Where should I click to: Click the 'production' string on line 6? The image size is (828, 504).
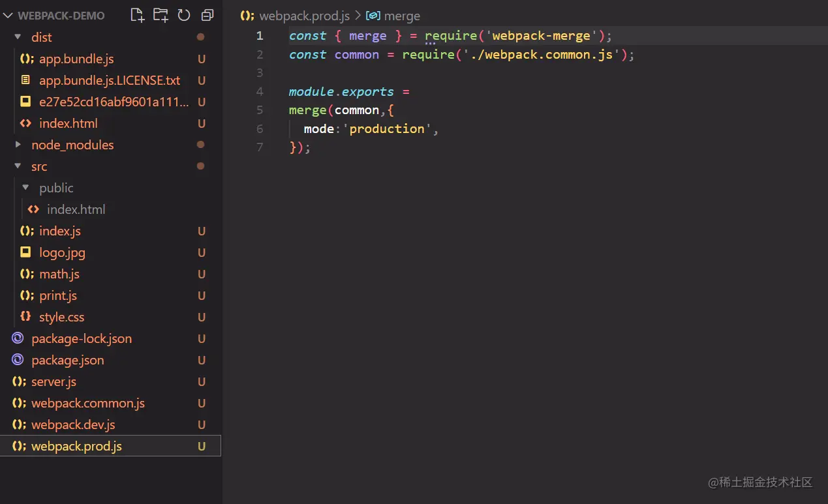point(387,128)
